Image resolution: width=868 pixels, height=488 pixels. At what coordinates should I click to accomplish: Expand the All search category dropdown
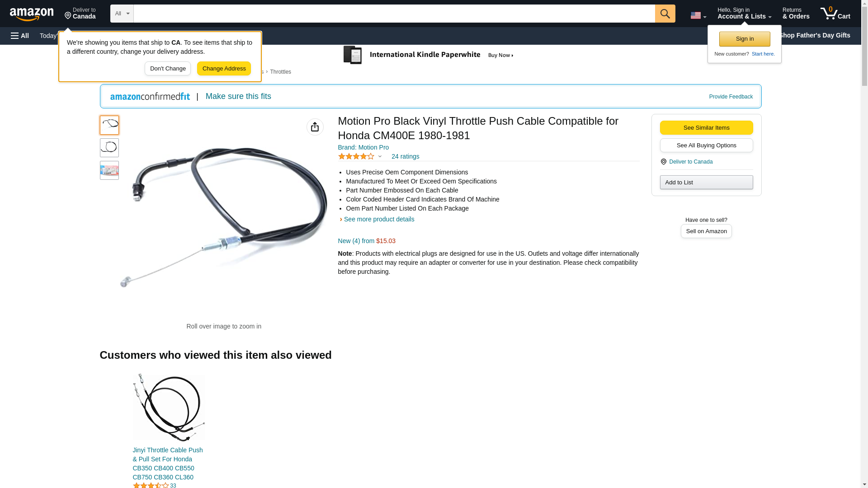pyautogui.click(x=122, y=14)
